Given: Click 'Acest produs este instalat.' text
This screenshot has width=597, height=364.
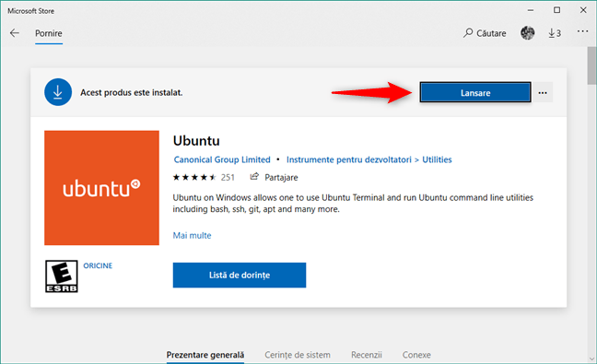Looking at the screenshot, I should tap(132, 92).
